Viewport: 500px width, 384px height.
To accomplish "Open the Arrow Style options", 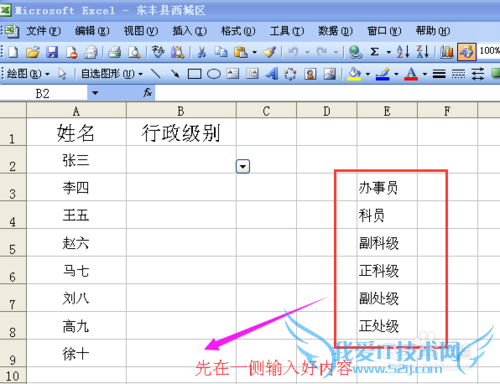I will (x=478, y=74).
